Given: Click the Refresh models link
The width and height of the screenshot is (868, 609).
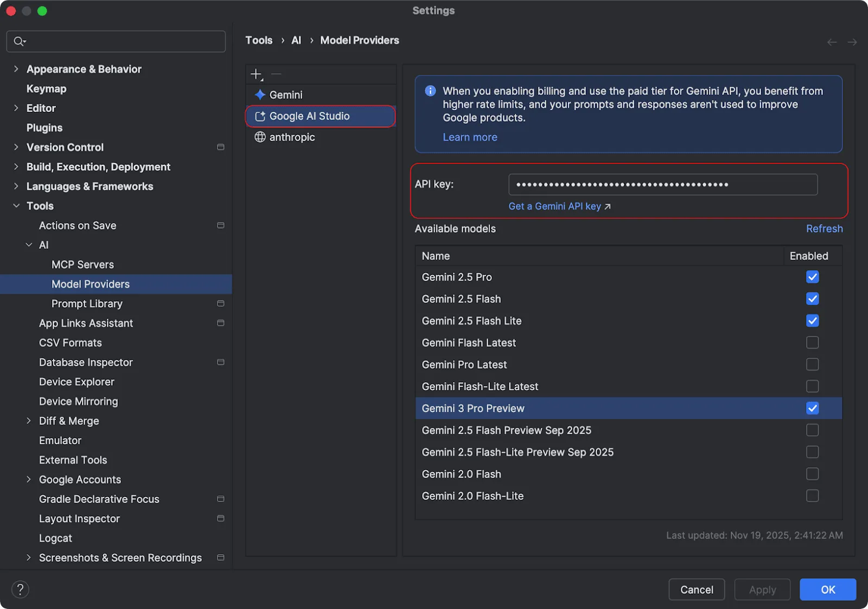Looking at the screenshot, I should [824, 229].
